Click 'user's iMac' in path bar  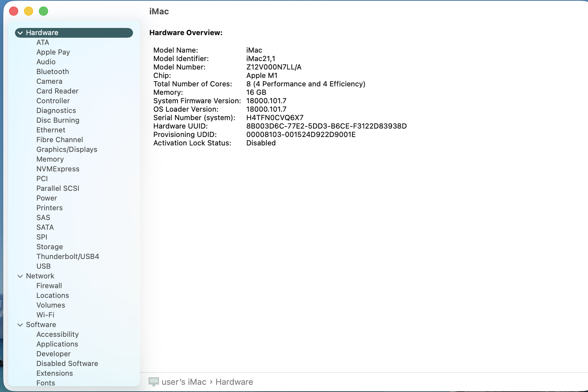click(184, 382)
